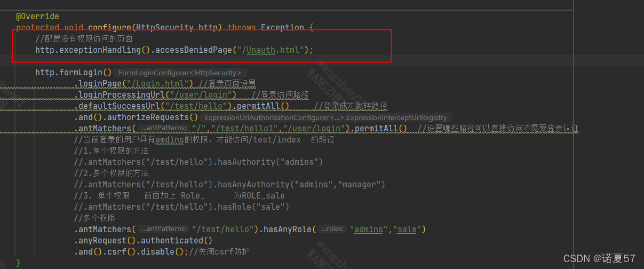Place cursor on configure method name

pyautogui.click(x=110, y=28)
